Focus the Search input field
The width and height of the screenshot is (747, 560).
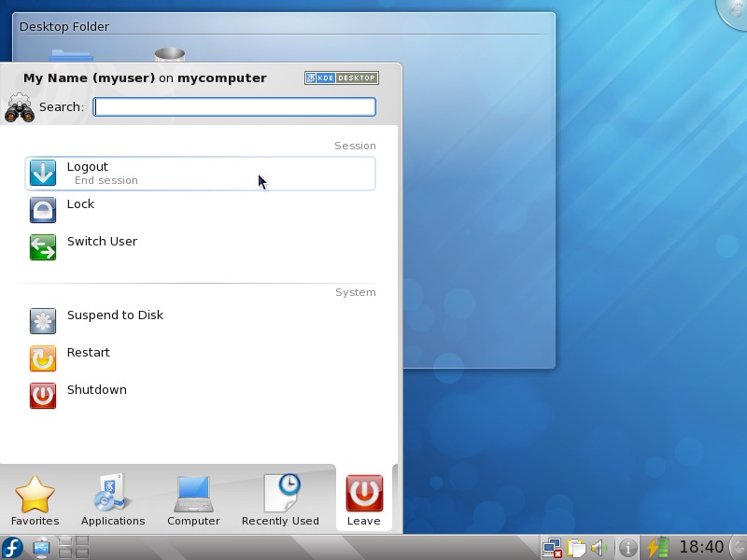pos(234,106)
